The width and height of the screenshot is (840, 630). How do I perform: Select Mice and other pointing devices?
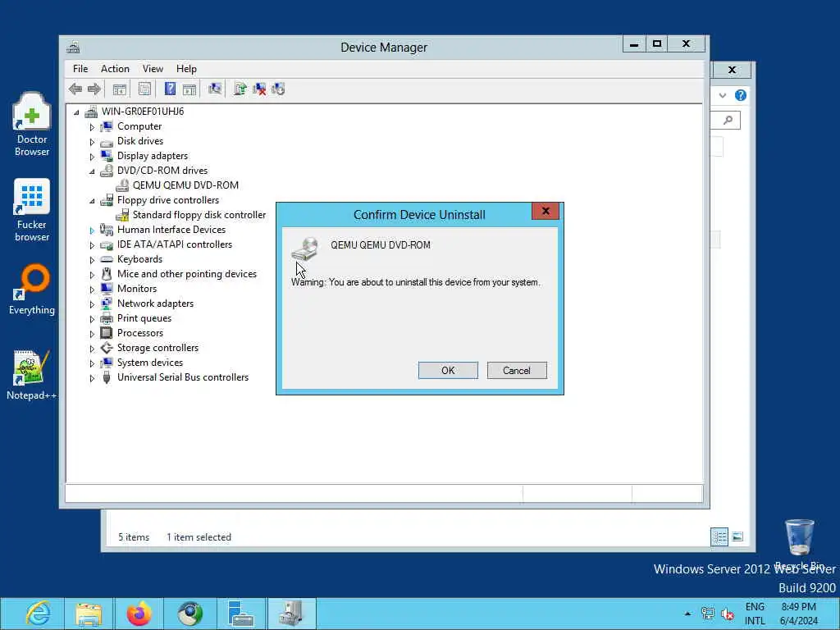click(x=186, y=274)
